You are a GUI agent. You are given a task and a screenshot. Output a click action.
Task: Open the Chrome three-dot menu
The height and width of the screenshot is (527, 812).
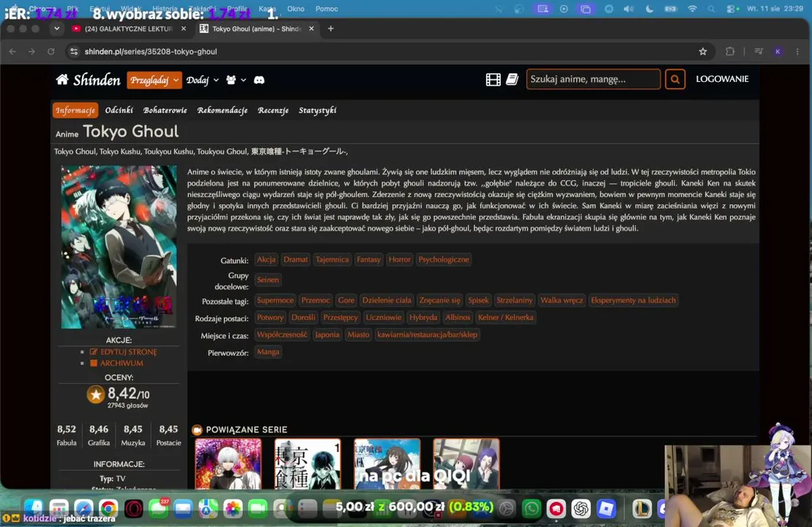tap(797, 51)
